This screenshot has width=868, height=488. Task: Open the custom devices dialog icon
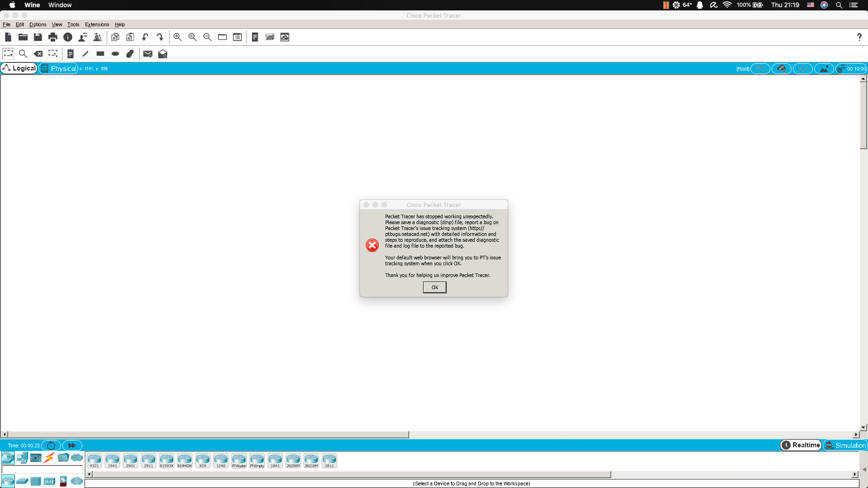point(237,37)
